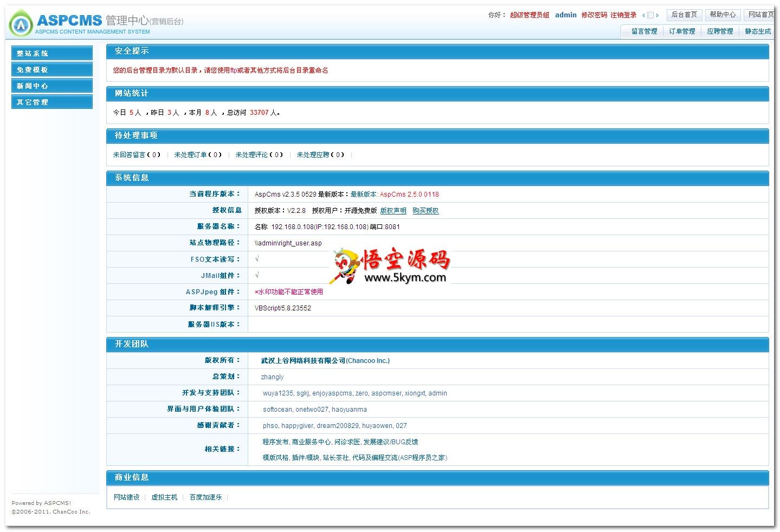
Task: Open 未回答留言 pending item
Action: (137, 155)
